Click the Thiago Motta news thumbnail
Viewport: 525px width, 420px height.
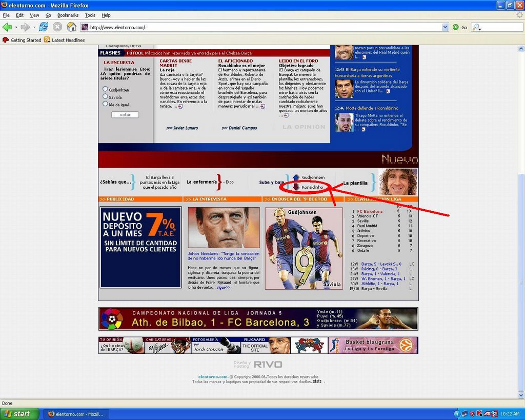point(344,123)
